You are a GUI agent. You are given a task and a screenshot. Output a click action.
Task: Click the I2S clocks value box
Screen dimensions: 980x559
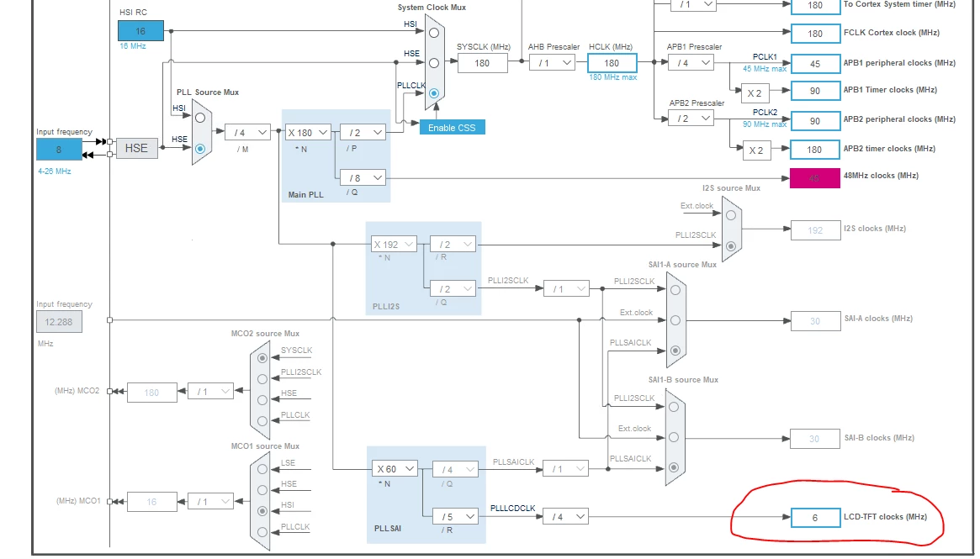pyautogui.click(x=816, y=229)
